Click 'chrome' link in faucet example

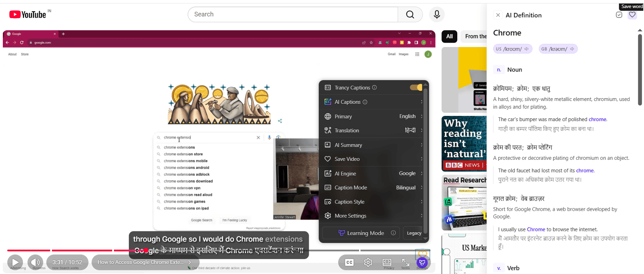pos(585,171)
